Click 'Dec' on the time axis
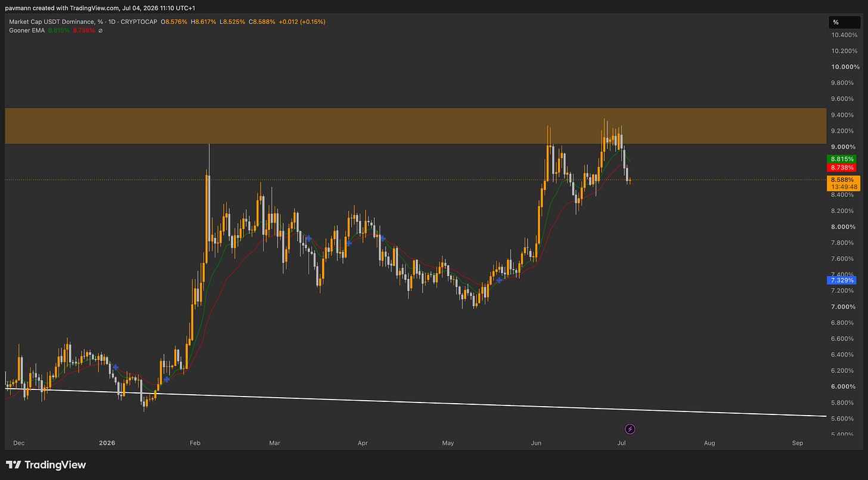868x480 pixels. click(x=18, y=443)
